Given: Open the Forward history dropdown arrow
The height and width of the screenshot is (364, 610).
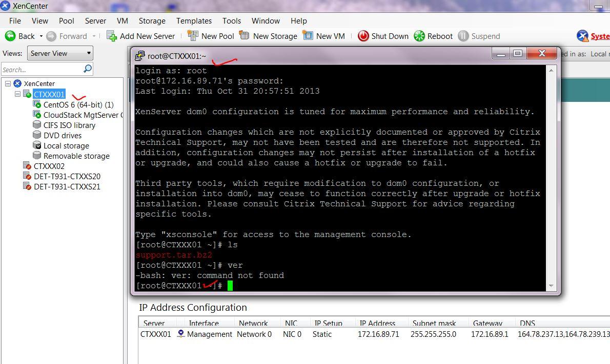Looking at the screenshot, I should tap(94, 36).
